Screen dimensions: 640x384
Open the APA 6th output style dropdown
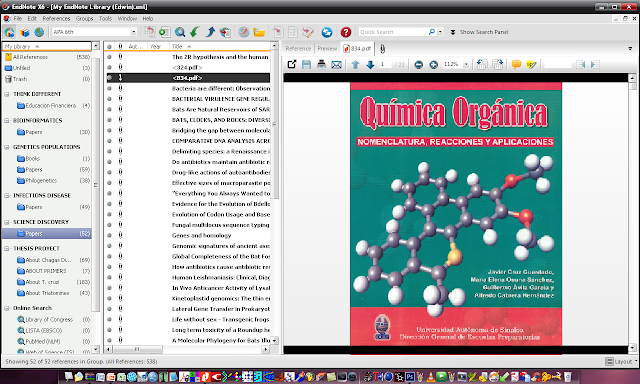tap(133, 32)
